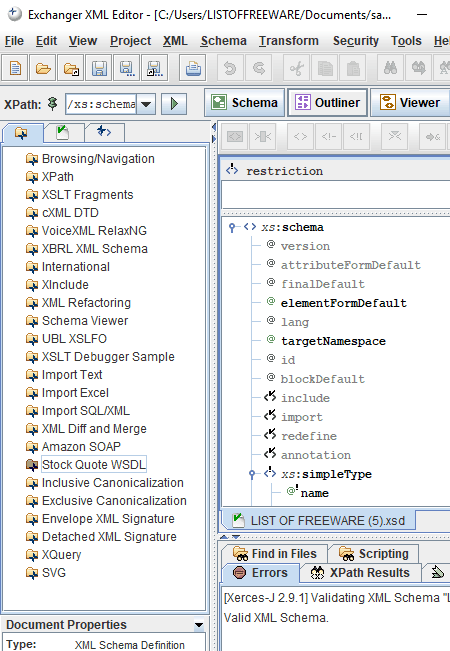
Task: Open the Transform menu
Action: (289, 41)
